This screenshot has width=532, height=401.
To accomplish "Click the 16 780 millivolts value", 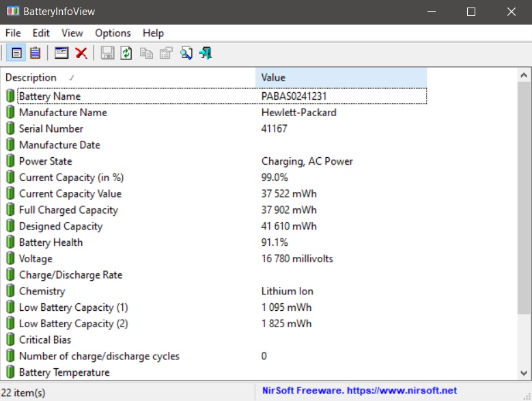I will pyautogui.click(x=297, y=259).
